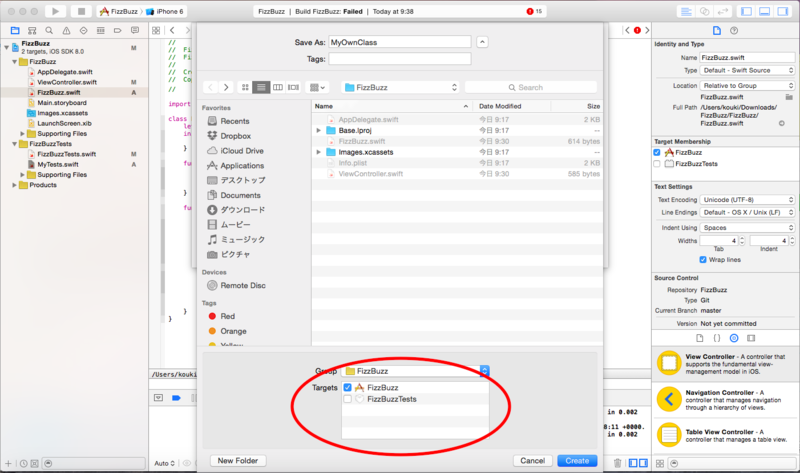This screenshot has width=800, height=473.
Task: Select Applications in Favorites sidebar
Action: click(x=242, y=166)
